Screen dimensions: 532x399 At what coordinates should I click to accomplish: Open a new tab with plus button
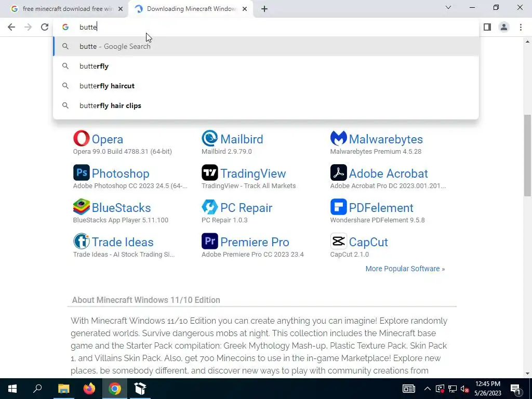(264, 9)
